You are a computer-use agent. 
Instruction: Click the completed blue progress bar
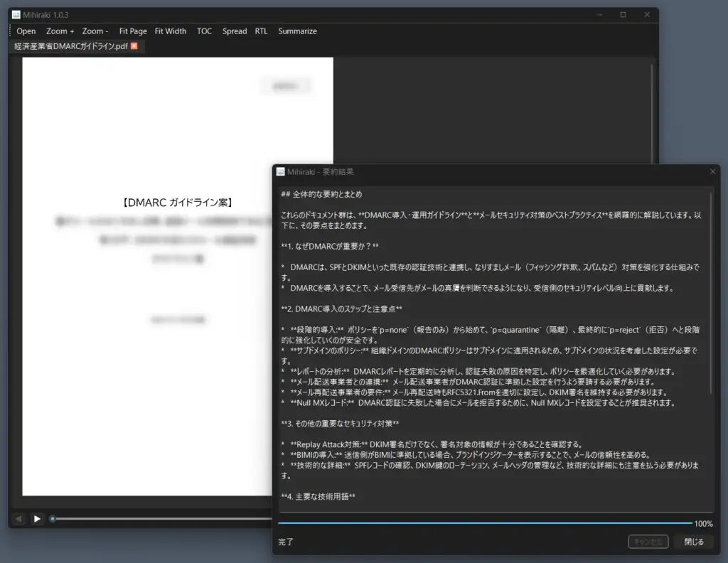(x=483, y=523)
